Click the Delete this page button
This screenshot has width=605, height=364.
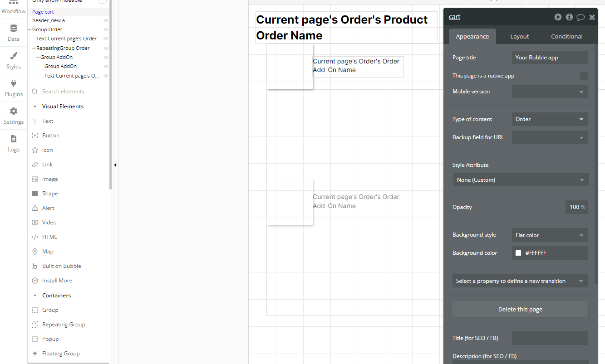520,309
